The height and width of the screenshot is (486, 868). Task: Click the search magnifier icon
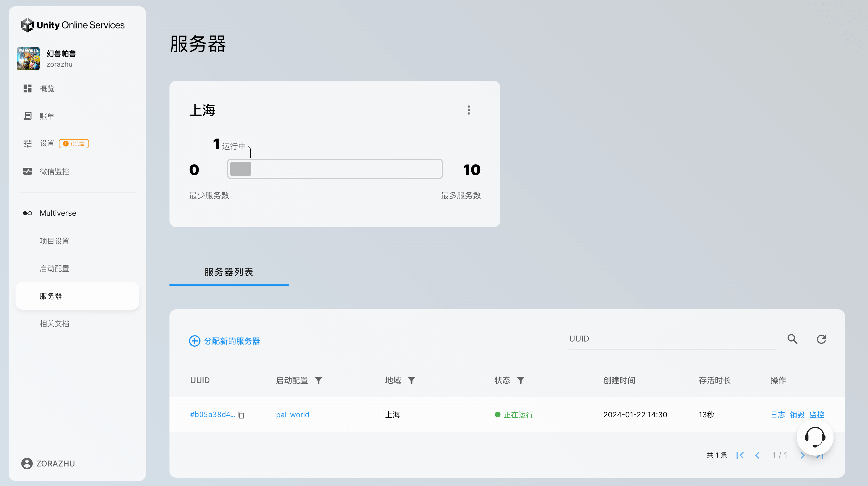click(792, 339)
